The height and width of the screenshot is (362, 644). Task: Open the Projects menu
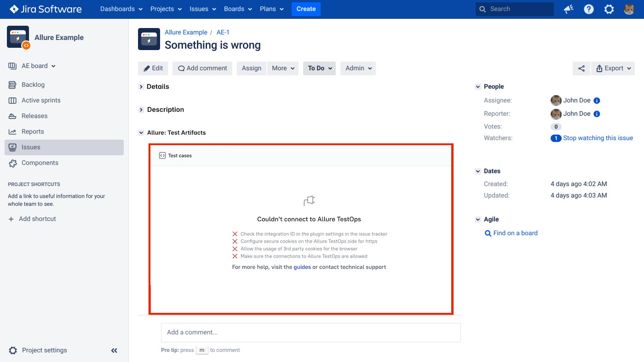pyautogui.click(x=166, y=9)
